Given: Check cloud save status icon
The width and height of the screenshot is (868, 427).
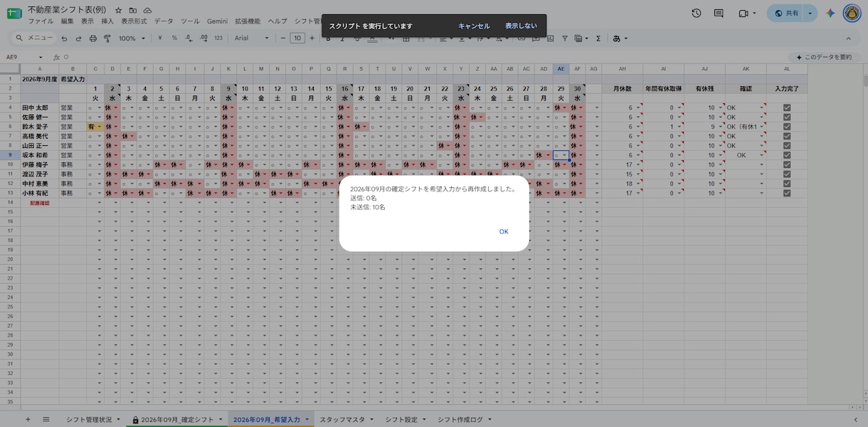Looking at the screenshot, I should pyautogui.click(x=147, y=11).
